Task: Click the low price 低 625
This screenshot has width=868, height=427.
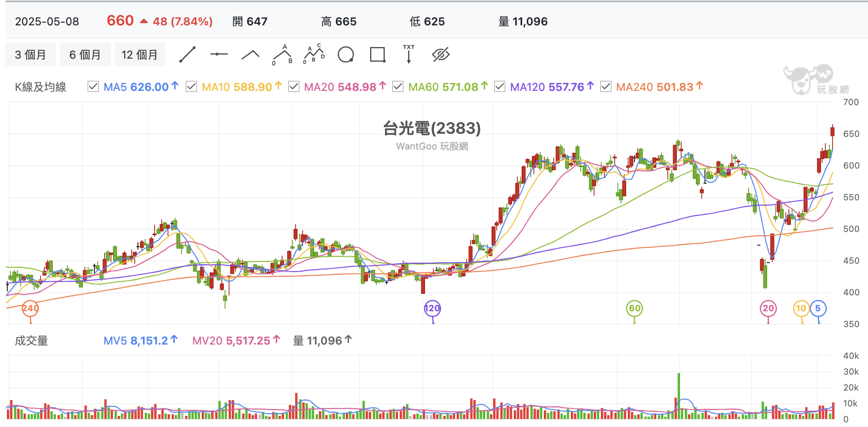Action: click(x=427, y=22)
